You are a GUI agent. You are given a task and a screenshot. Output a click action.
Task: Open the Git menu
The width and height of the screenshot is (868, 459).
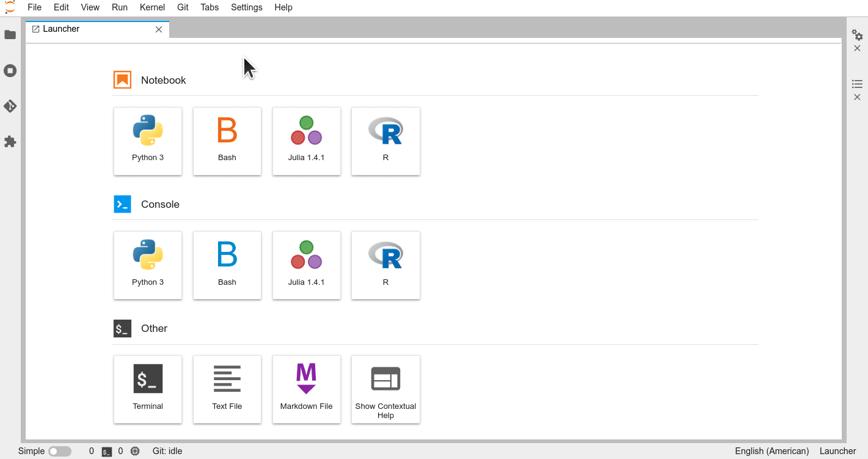pos(183,7)
